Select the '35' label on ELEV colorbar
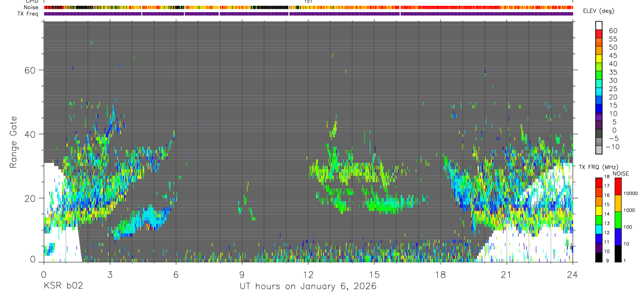 click(612, 72)
